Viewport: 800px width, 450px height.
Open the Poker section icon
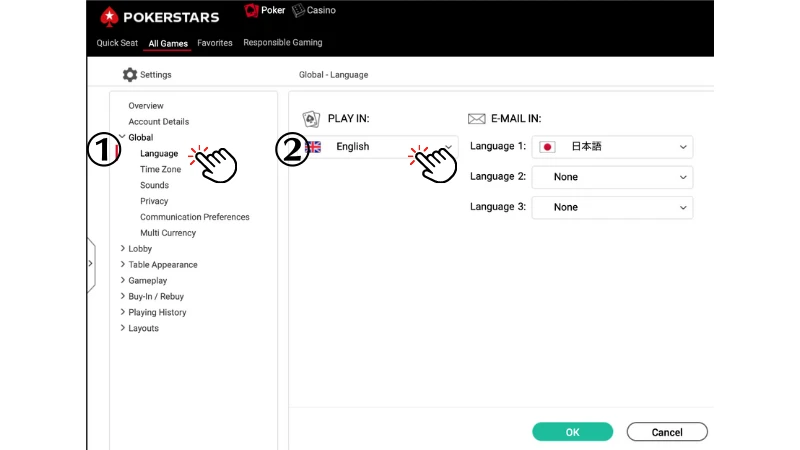click(x=251, y=10)
